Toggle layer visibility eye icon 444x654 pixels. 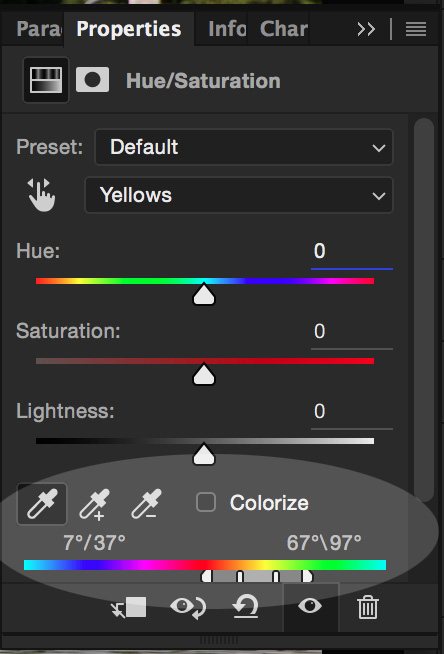(x=310, y=606)
